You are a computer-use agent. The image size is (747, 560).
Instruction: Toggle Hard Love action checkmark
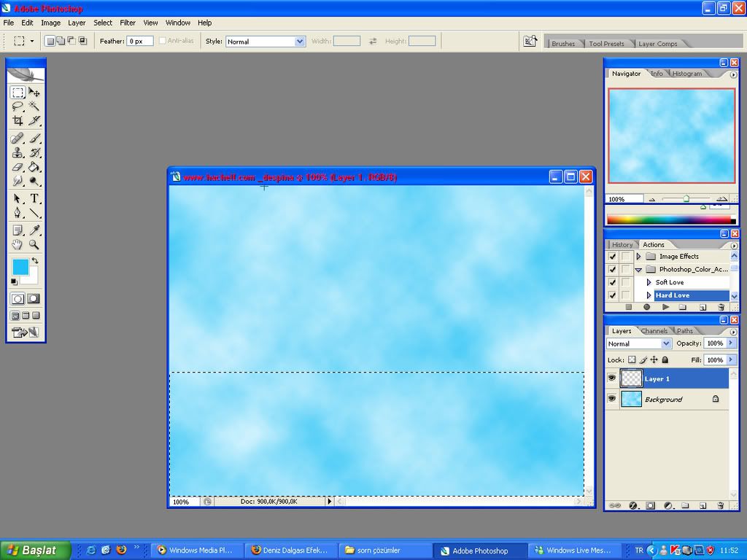click(x=613, y=295)
